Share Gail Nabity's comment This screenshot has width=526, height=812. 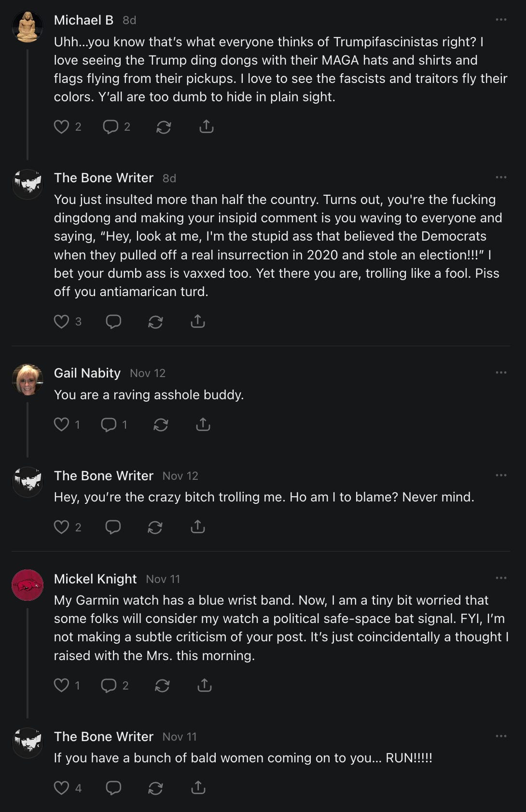click(x=203, y=425)
